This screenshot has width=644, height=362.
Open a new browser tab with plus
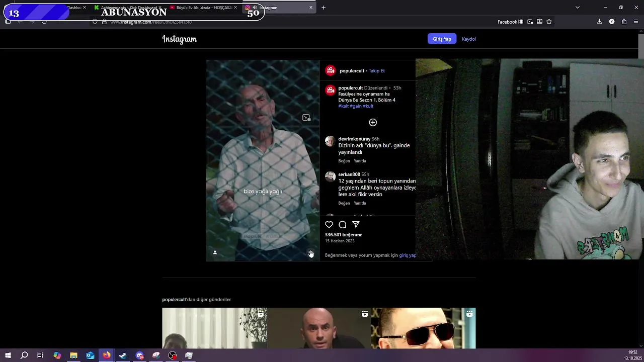(324, 8)
